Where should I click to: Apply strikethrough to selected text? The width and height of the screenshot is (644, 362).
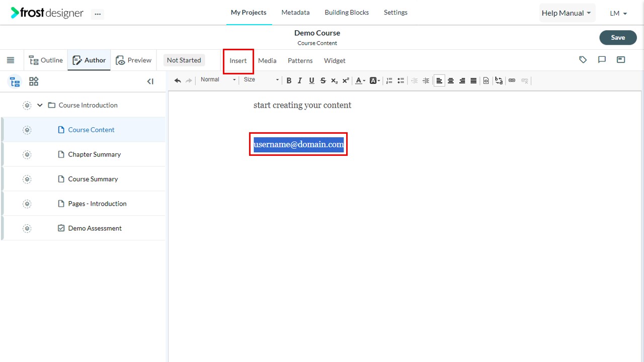click(x=323, y=80)
